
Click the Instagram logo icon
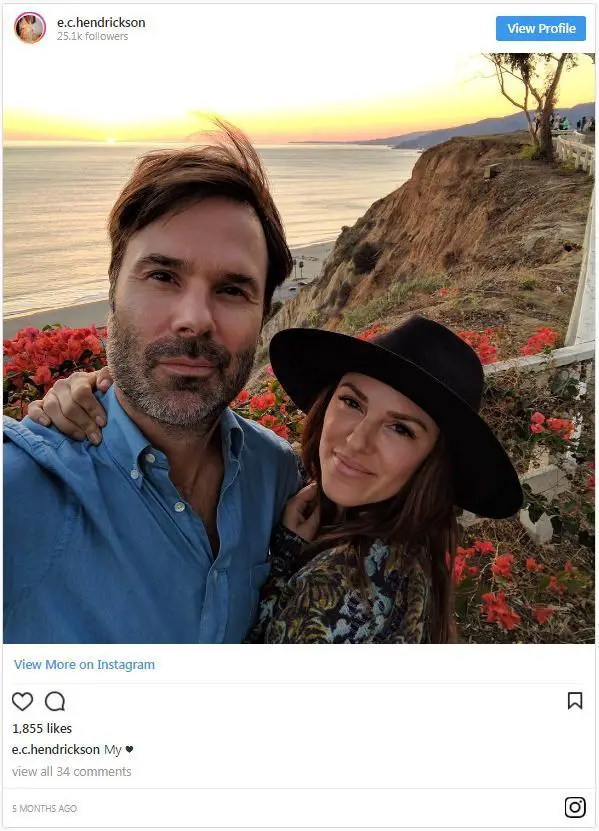click(575, 808)
